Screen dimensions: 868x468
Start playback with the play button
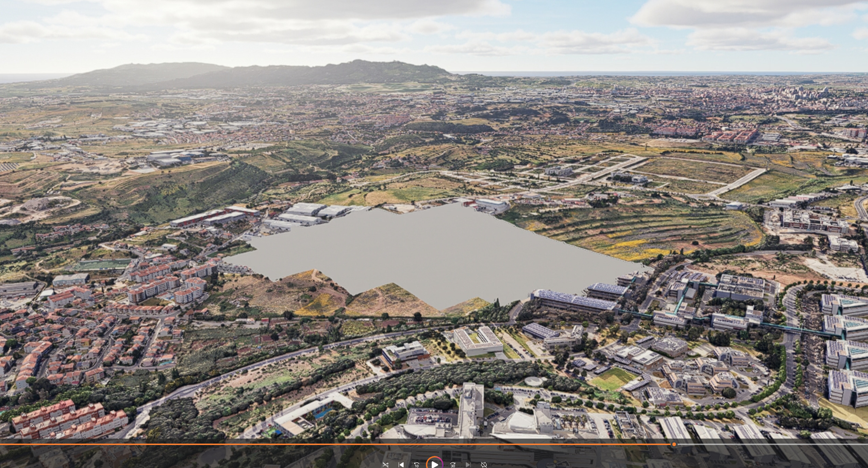tap(434, 464)
